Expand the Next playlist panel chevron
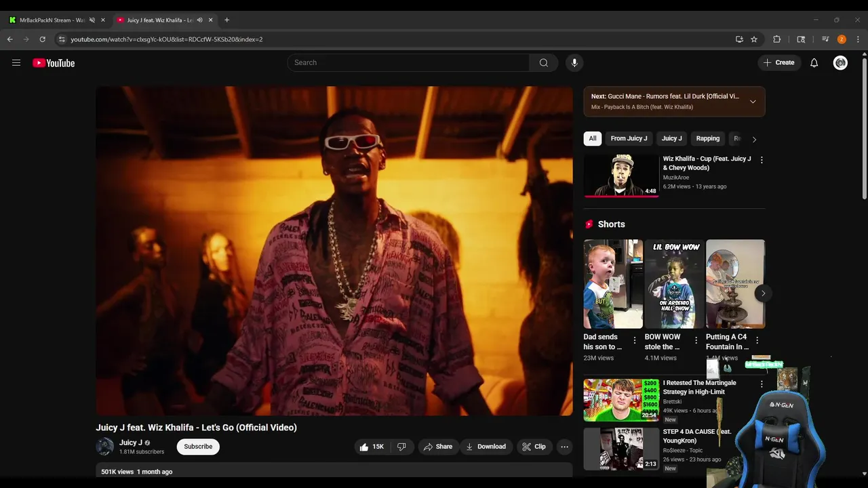 753,102
